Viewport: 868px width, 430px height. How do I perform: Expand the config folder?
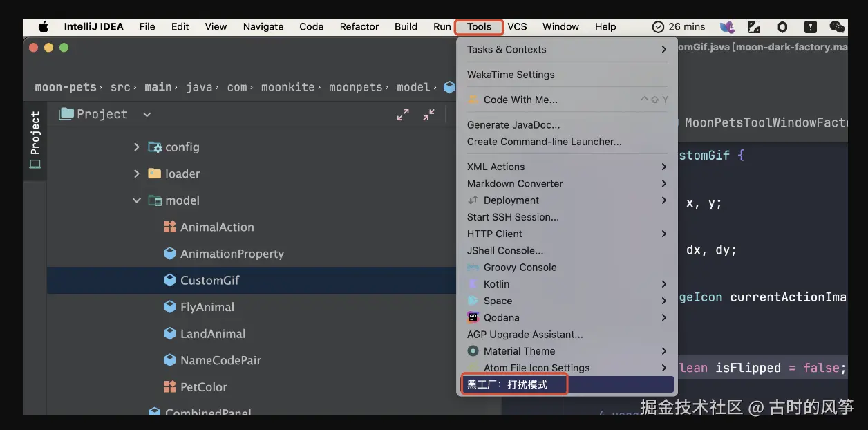(136, 147)
